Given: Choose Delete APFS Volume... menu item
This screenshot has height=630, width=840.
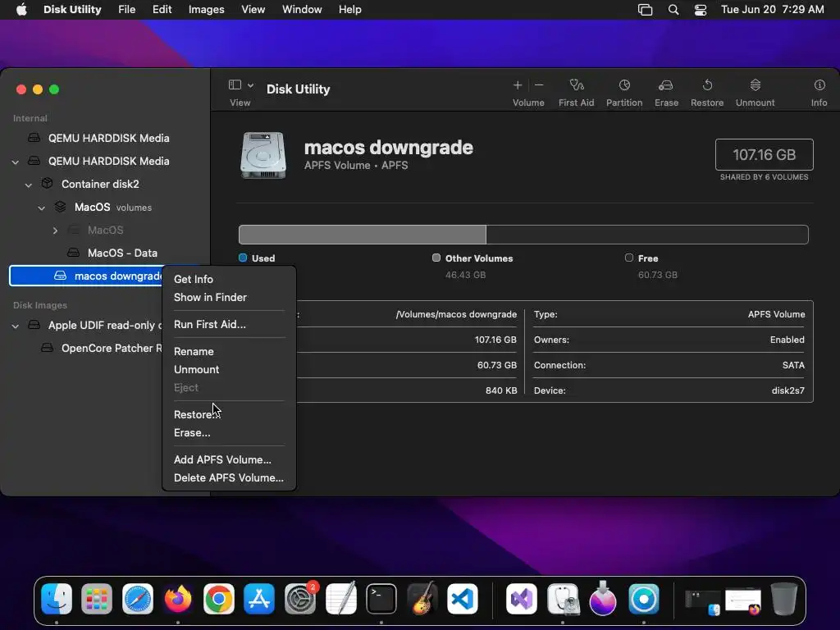Looking at the screenshot, I should coord(229,478).
